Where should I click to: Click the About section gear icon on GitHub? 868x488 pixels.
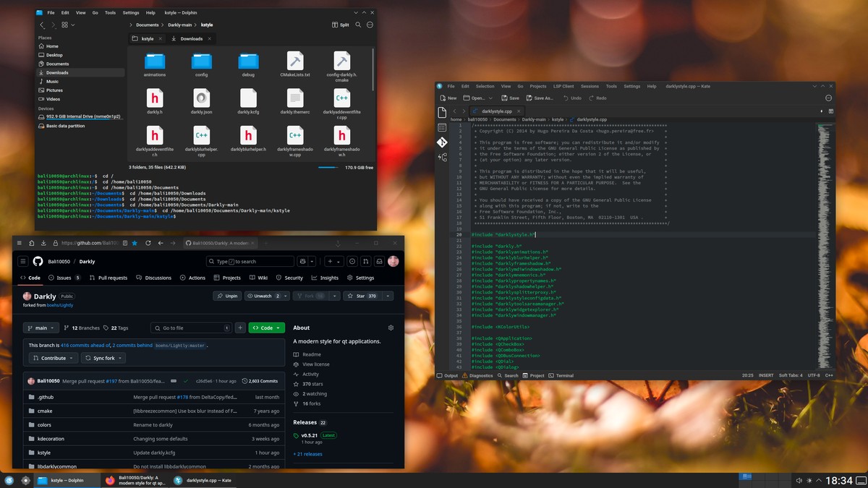pos(391,328)
